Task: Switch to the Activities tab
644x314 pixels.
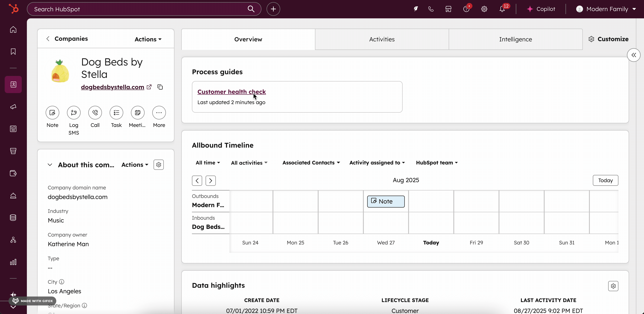Action: pos(382,39)
